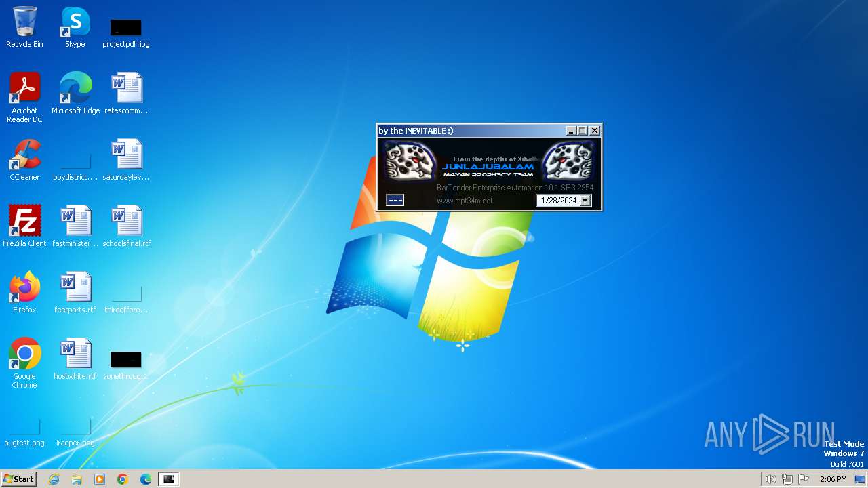
Task: Close the iNEViTABLE keygen window
Action: [595, 131]
